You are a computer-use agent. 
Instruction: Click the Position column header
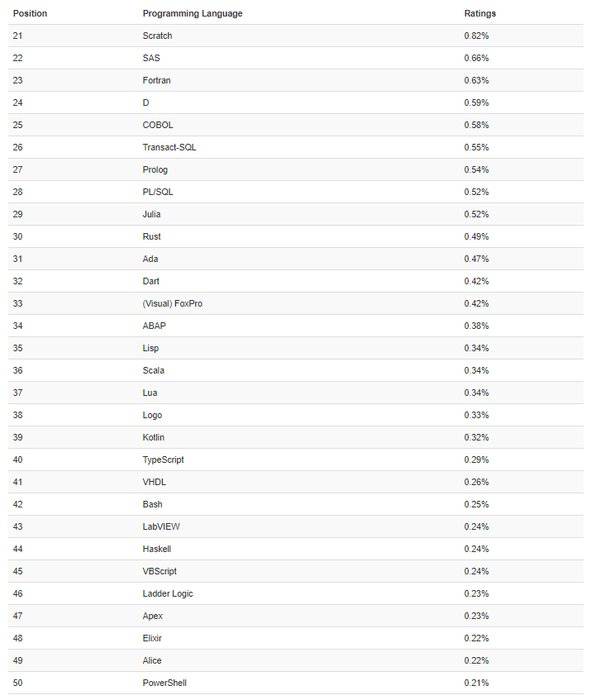pos(30,14)
